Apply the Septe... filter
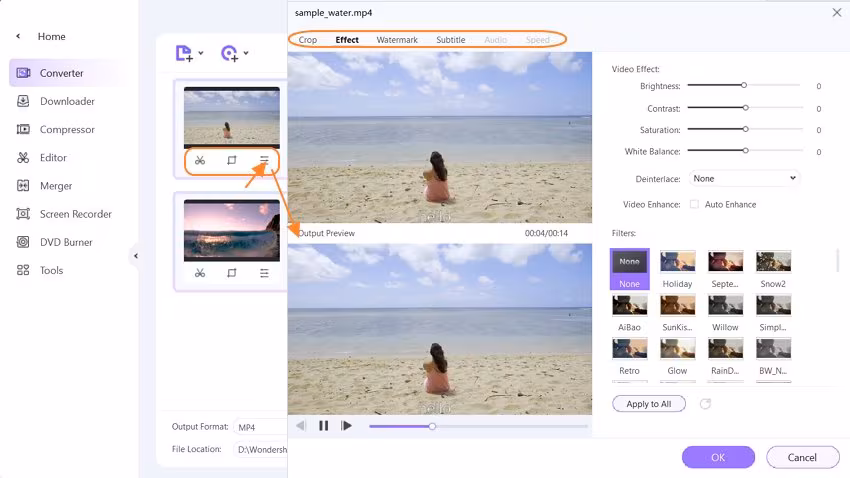 (x=725, y=269)
